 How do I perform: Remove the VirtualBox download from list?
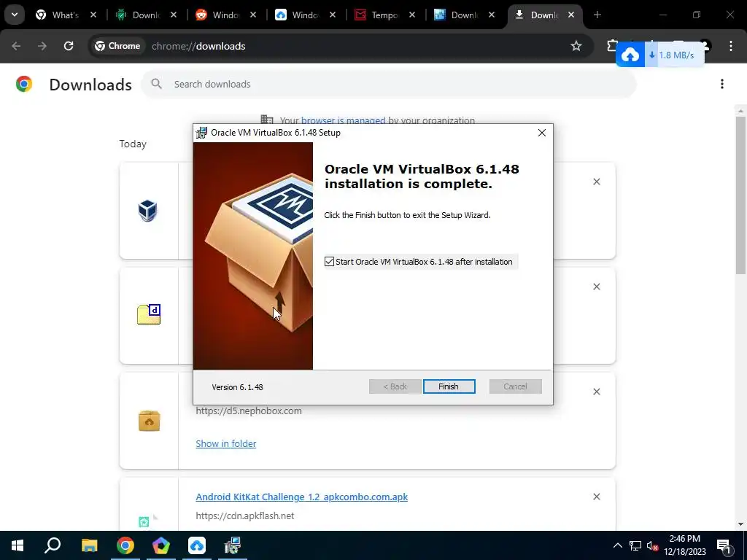pos(597,182)
